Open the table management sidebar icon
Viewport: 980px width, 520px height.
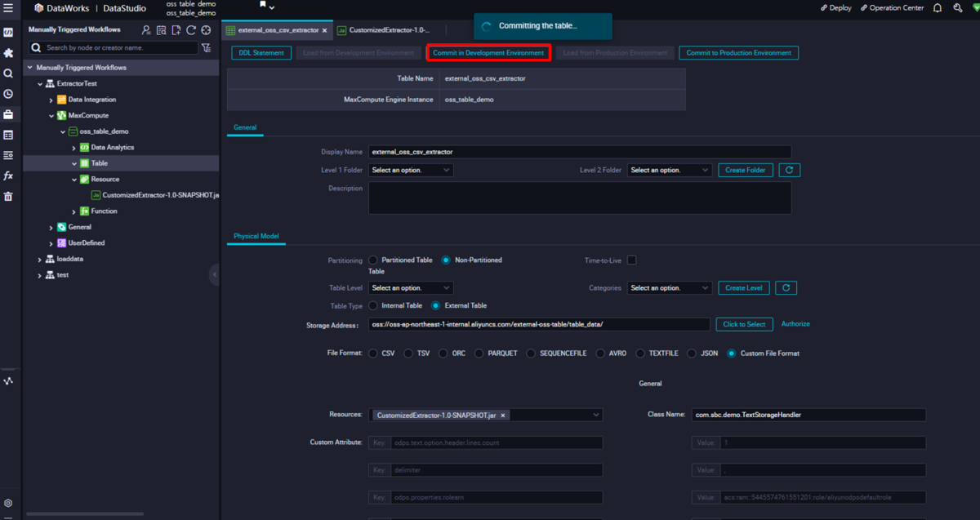coord(8,135)
